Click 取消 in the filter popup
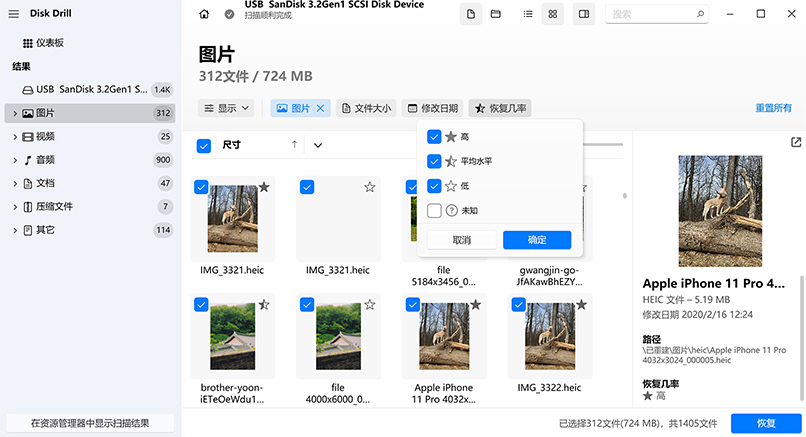 (462, 240)
